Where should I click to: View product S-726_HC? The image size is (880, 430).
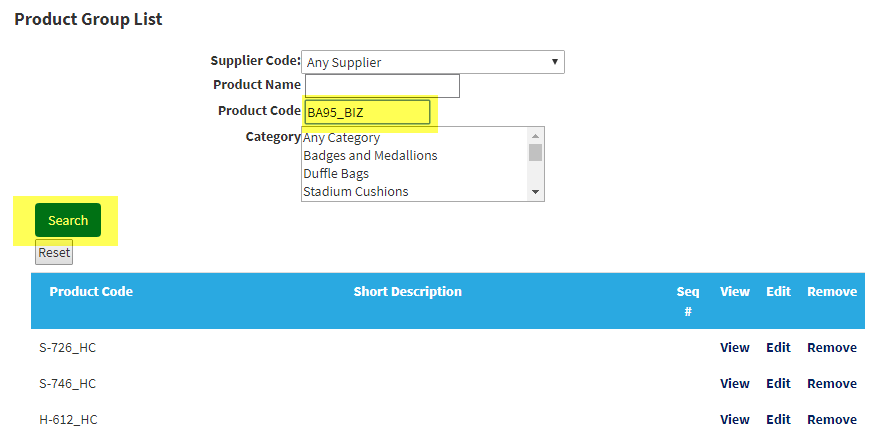pos(735,347)
